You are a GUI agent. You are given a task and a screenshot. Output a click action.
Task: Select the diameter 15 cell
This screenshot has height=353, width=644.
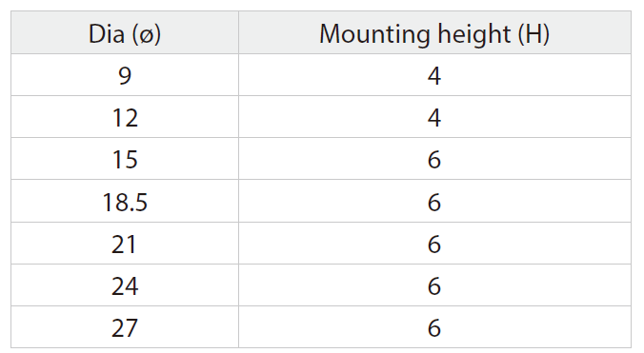click(125, 159)
